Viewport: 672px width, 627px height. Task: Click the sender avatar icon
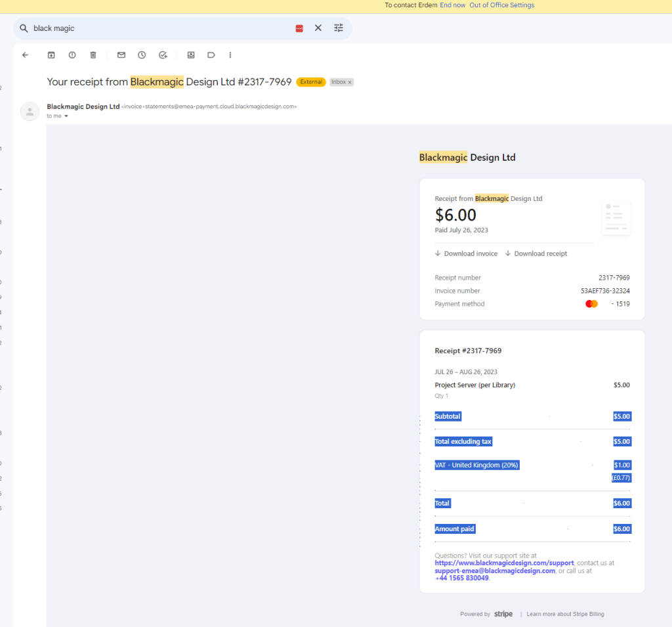click(30, 112)
